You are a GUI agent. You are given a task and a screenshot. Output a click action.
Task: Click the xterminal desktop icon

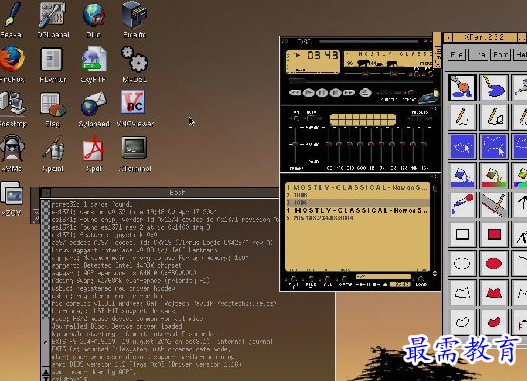click(134, 153)
